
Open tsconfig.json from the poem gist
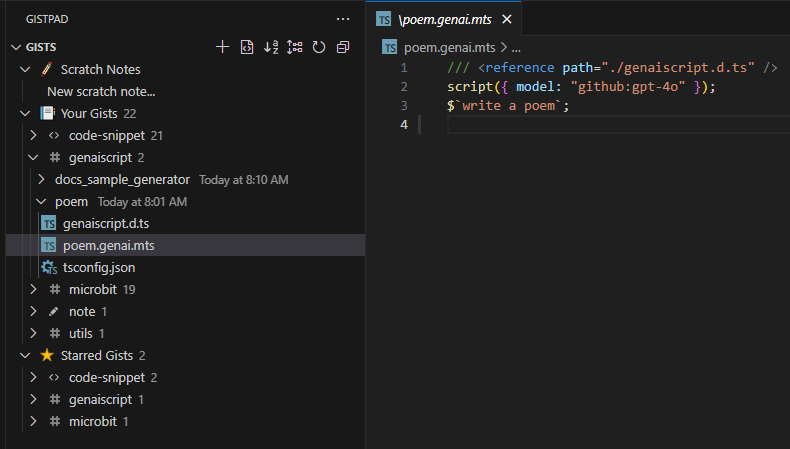pyautogui.click(x=98, y=268)
